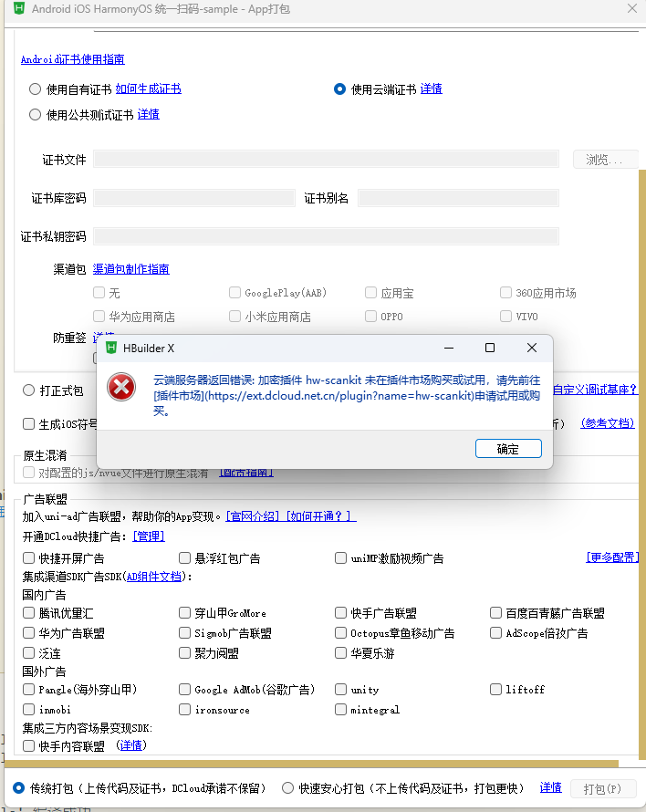Enable 泛连 checkbox
Screen dimensions: 646x812
point(29,652)
